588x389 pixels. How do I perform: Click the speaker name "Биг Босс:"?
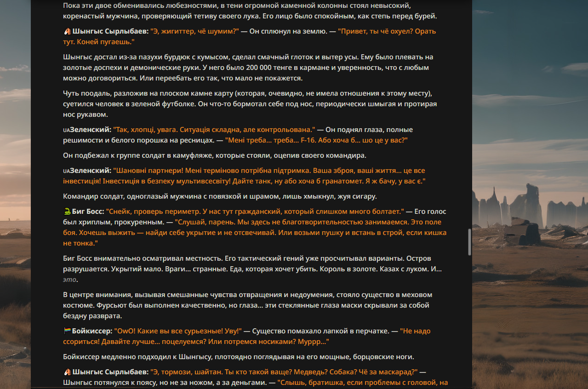pyautogui.click(x=88, y=212)
